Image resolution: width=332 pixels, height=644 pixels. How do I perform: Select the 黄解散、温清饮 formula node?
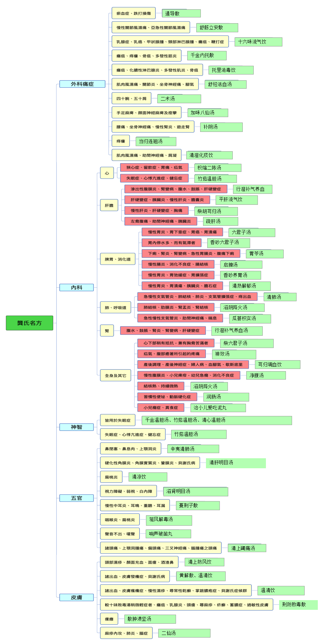(x=201, y=576)
